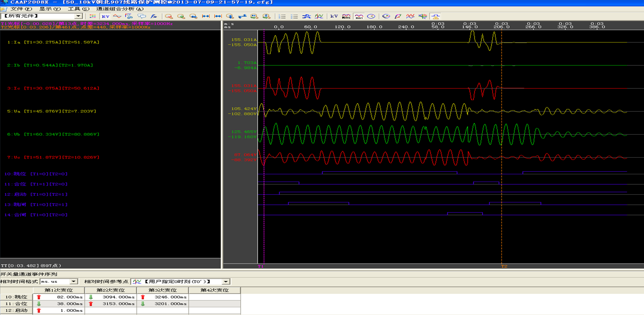Click the 82.000ms event cell
The width and height of the screenshot is (644, 315).
tap(59, 297)
